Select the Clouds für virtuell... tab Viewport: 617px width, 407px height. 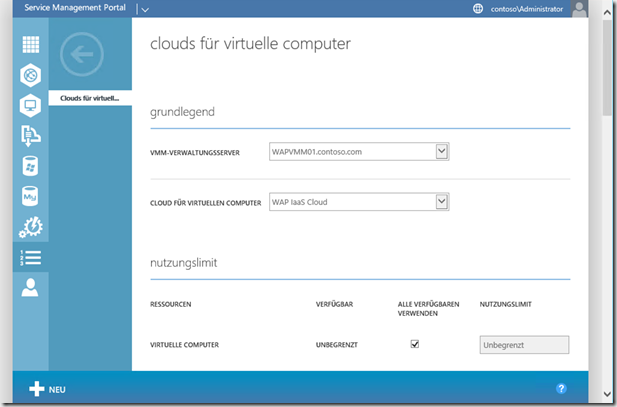(90, 98)
